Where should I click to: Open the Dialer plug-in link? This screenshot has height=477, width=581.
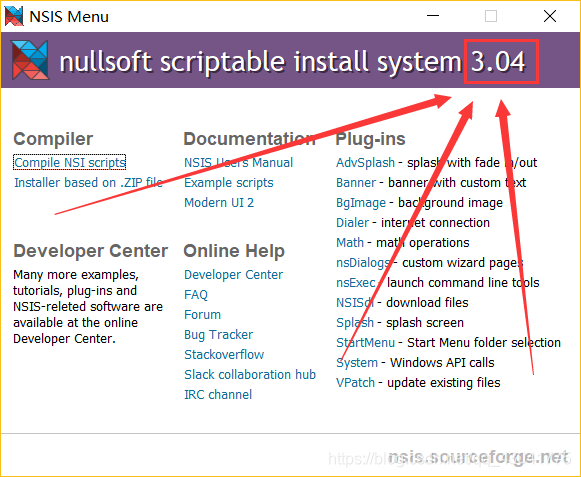(352, 222)
